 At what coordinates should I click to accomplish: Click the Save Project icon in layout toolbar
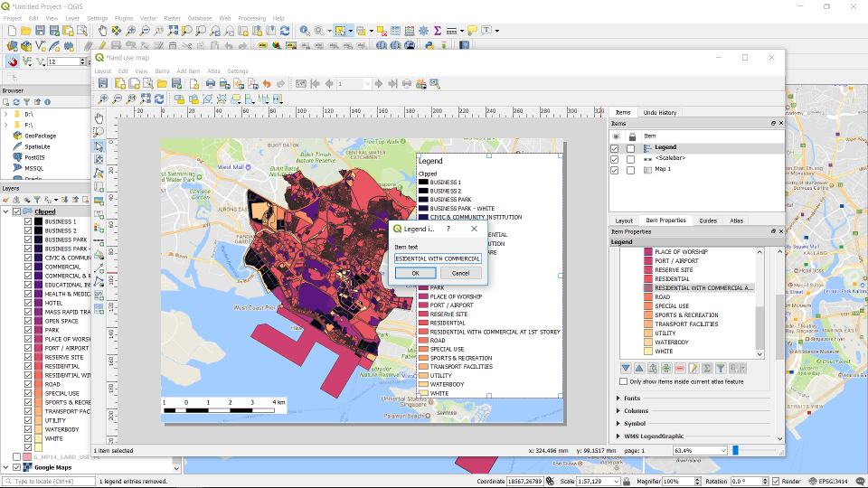point(103,84)
